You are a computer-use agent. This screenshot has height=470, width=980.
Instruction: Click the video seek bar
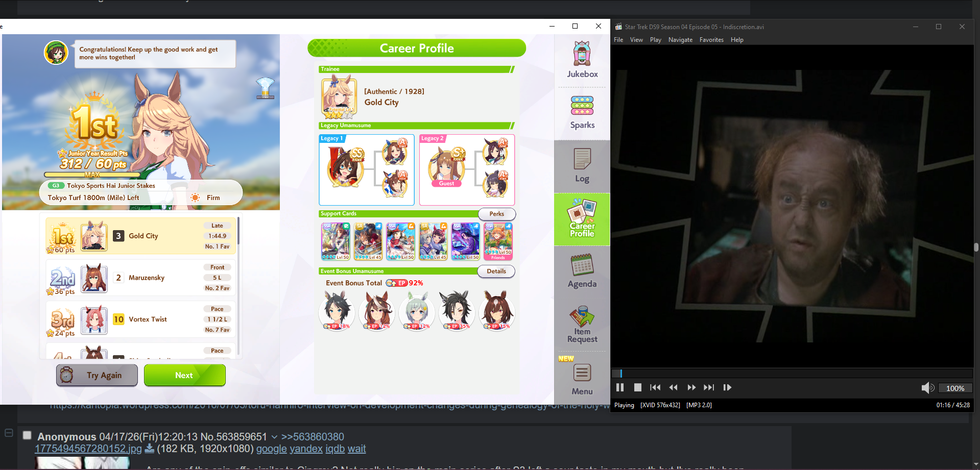click(x=792, y=374)
